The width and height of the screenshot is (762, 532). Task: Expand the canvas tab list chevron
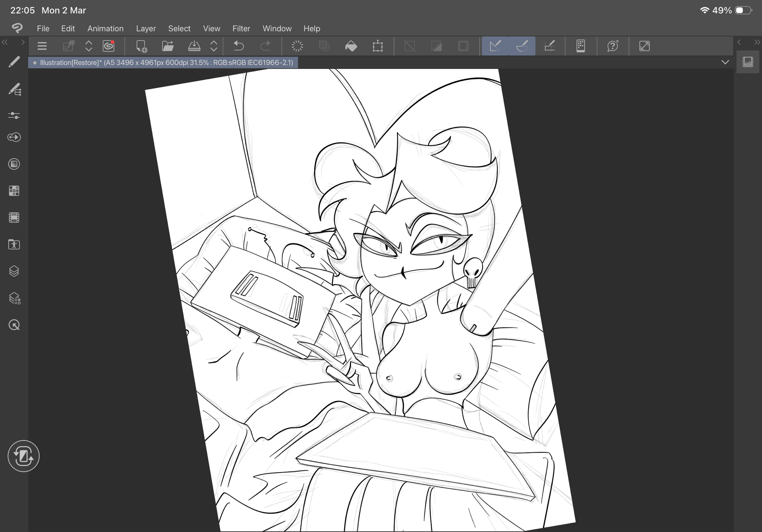(x=725, y=62)
